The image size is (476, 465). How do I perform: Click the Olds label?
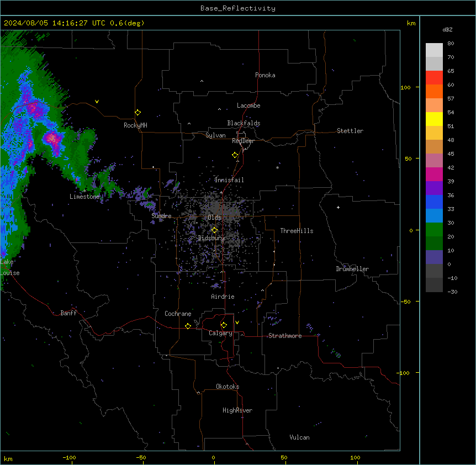click(214, 218)
